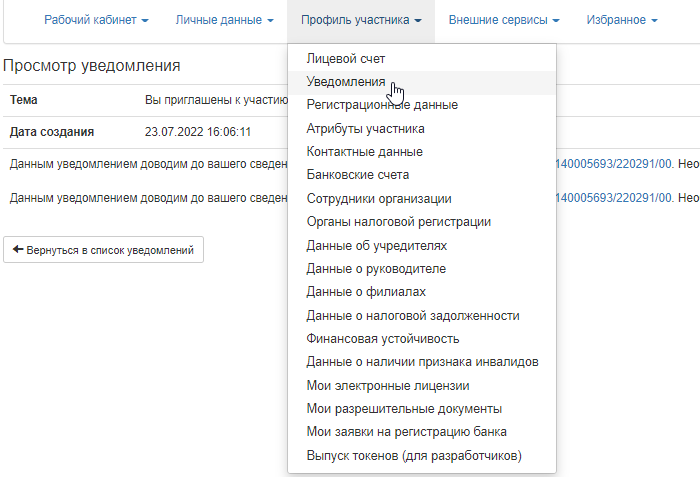Open the Рабочий кабинет dropdown menu
The image size is (700, 477).
click(97, 20)
